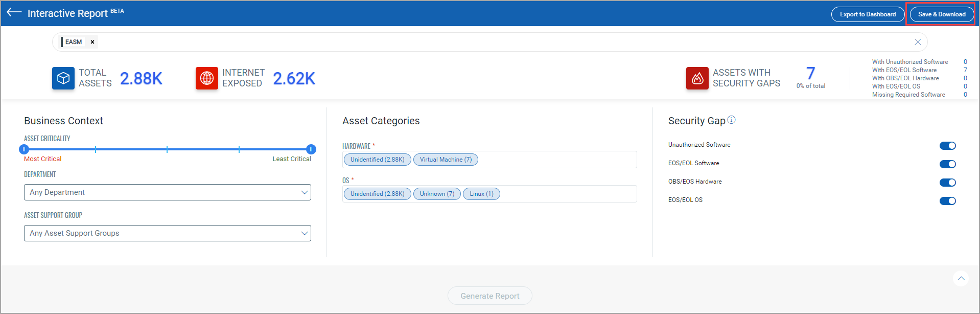The height and width of the screenshot is (314, 980).
Task: Toggle the EOS/EOL OS switch
Action: coord(948,201)
